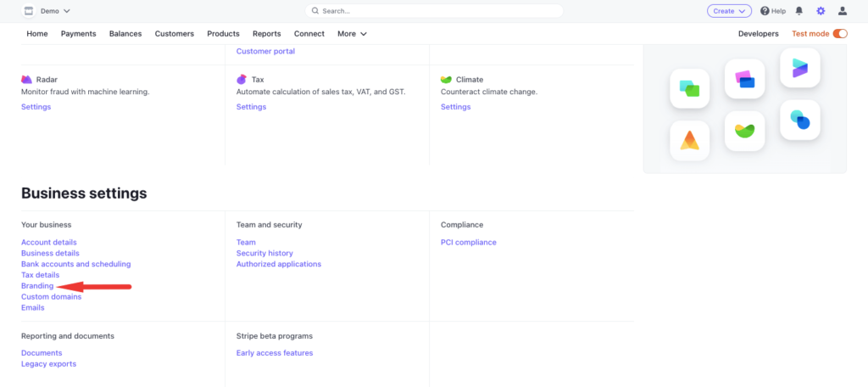
Task: Open the notifications bell
Action: coord(798,11)
